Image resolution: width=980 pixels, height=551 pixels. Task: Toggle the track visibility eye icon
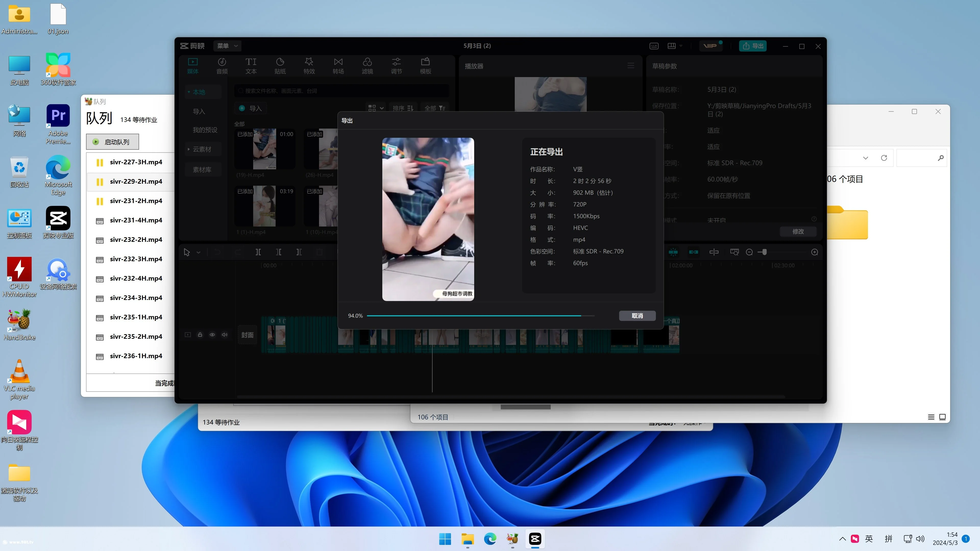[212, 335]
